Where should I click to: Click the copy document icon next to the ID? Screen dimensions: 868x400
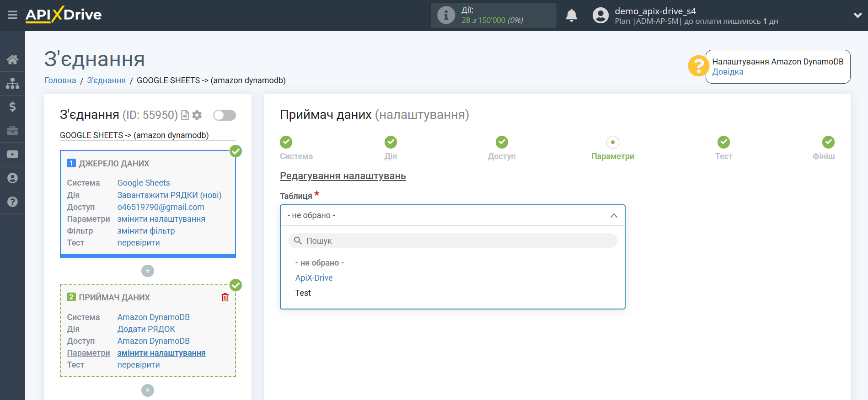pyautogui.click(x=185, y=115)
